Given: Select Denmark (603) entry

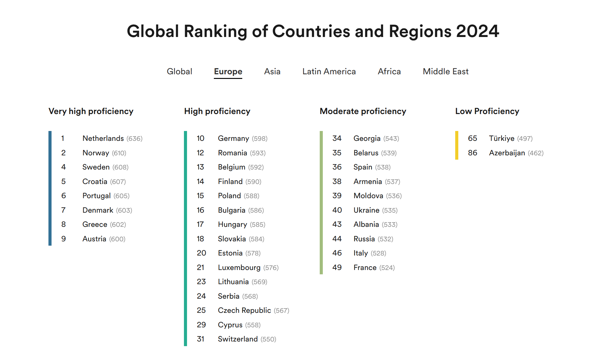Looking at the screenshot, I should point(107,210).
